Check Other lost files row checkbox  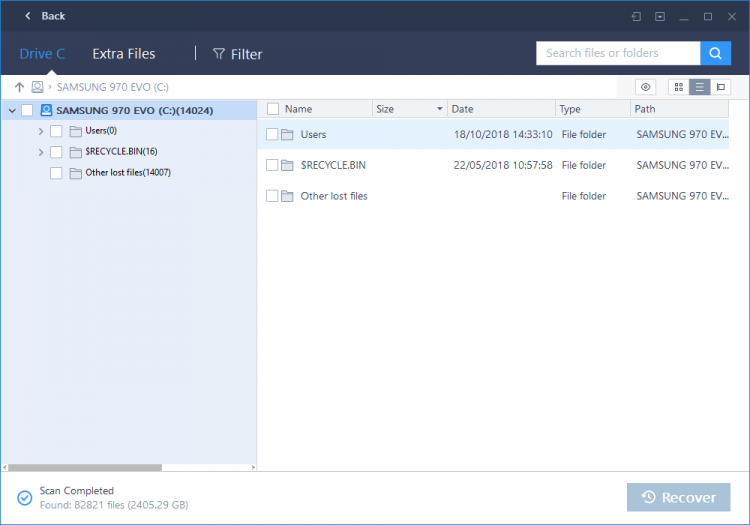272,196
